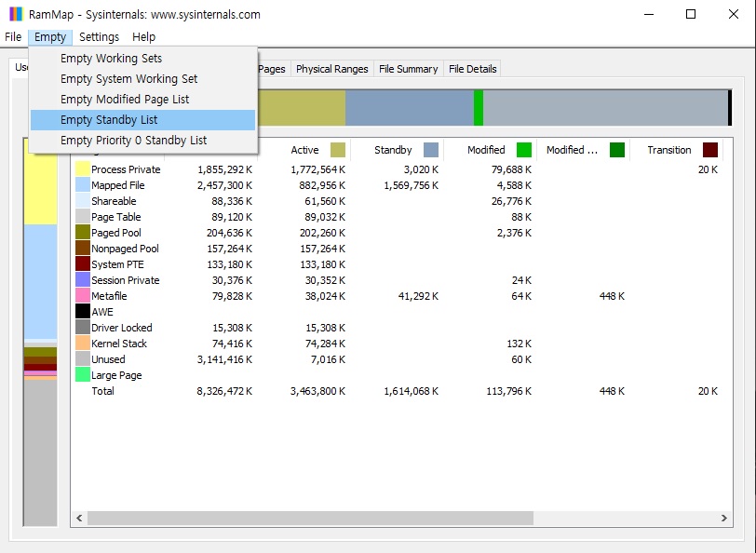Click the Standby column color swatch

tap(431, 150)
